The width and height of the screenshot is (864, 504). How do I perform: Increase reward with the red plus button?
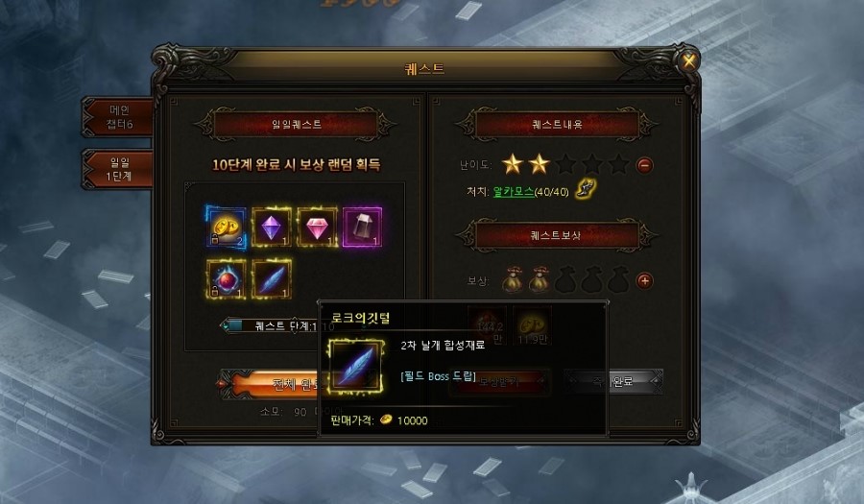pyautogui.click(x=645, y=281)
